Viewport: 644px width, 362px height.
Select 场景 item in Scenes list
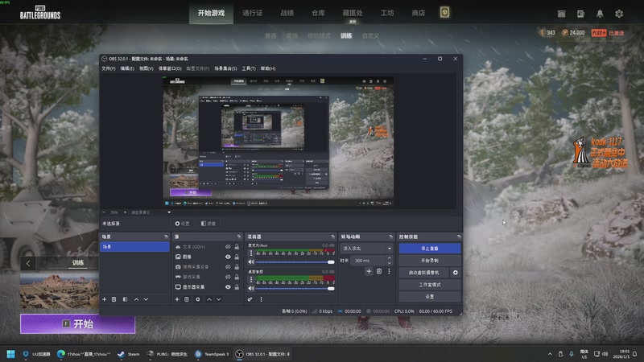(x=134, y=247)
